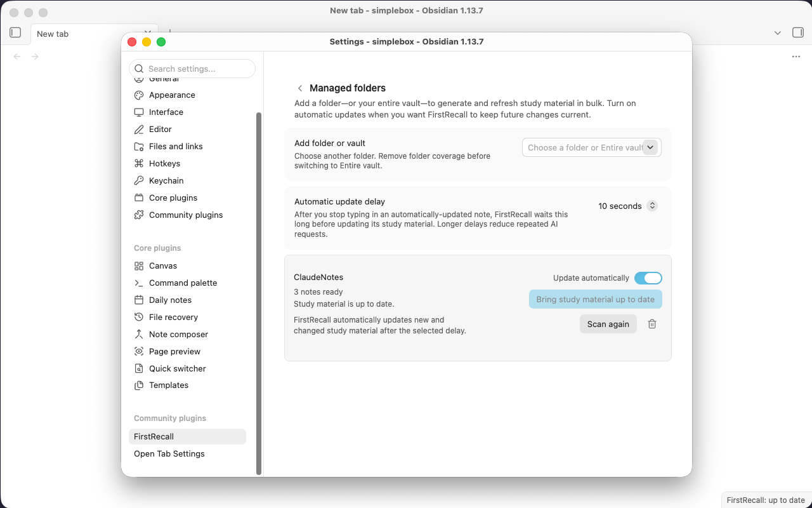Open Files and links settings
Screen dimensions: 812x508
pos(187,147)
